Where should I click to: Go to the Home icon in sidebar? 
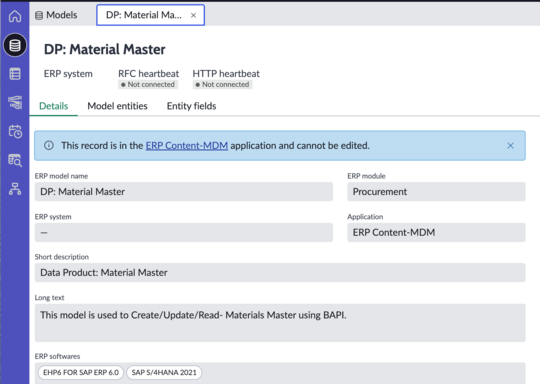pyautogui.click(x=15, y=16)
